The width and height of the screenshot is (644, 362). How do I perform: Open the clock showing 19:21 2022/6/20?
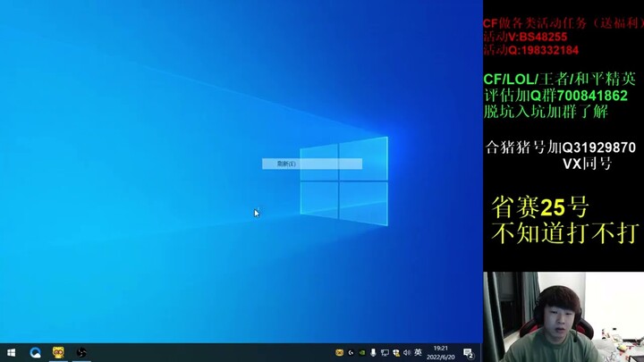pos(440,352)
